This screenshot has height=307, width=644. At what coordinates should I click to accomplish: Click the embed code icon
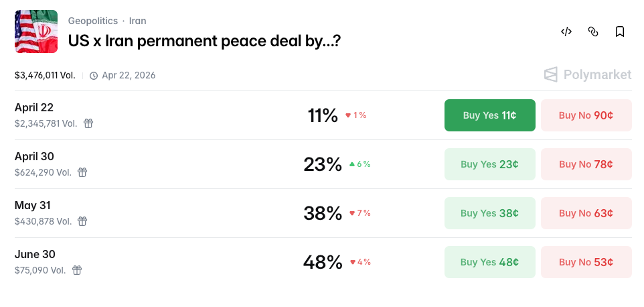pyautogui.click(x=566, y=32)
